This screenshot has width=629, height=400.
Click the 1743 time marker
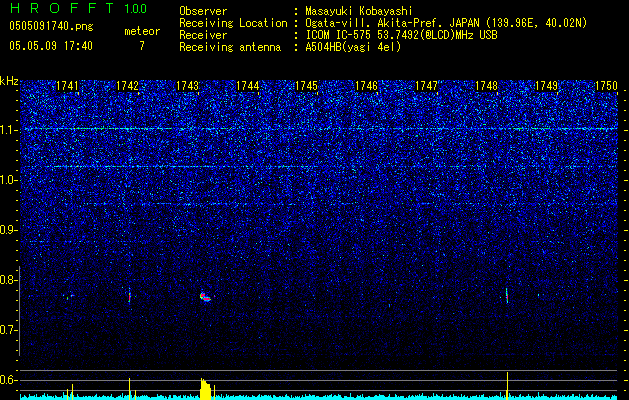tap(187, 86)
